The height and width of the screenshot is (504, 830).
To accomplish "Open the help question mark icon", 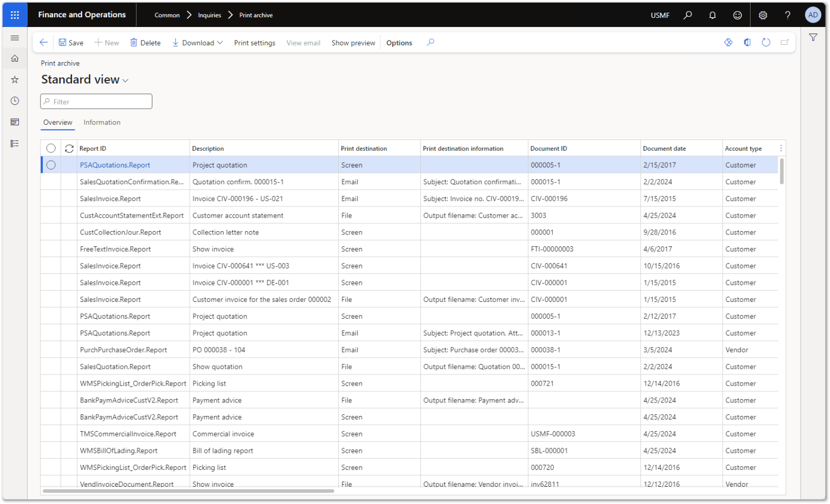I will click(787, 15).
